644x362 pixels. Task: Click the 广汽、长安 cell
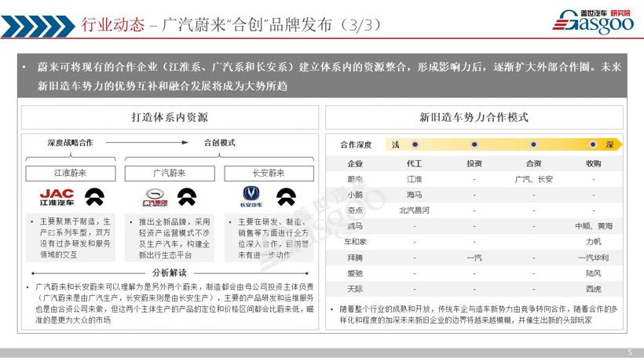point(533,179)
